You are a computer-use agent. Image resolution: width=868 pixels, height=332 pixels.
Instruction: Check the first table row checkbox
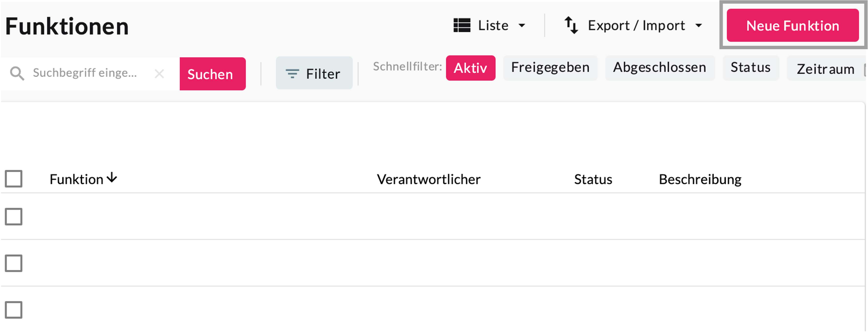point(14,216)
